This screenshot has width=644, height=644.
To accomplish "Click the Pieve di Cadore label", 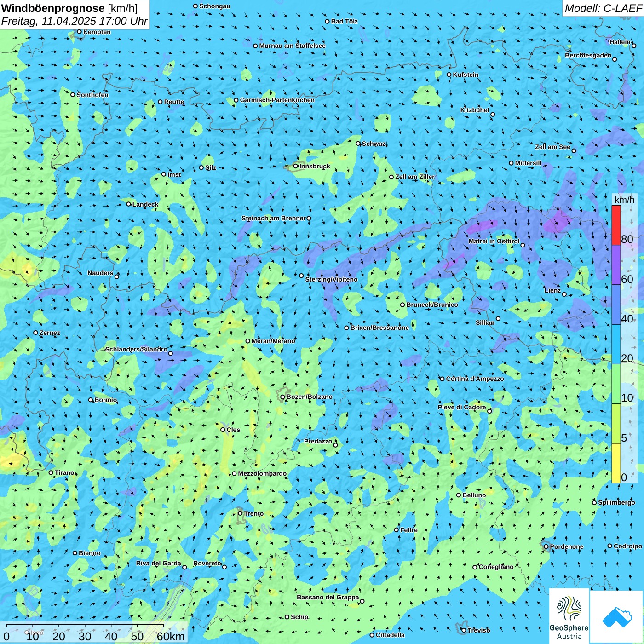I will point(462,407).
